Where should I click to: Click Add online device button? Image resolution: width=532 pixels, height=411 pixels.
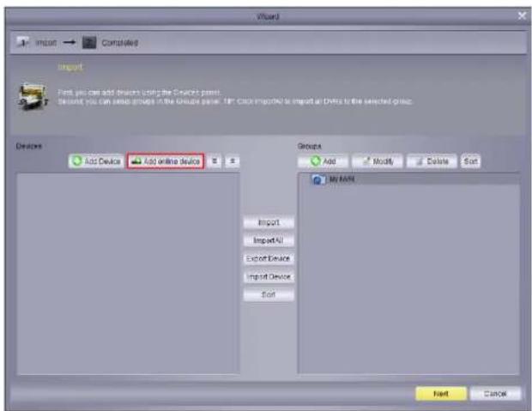point(166,161)
